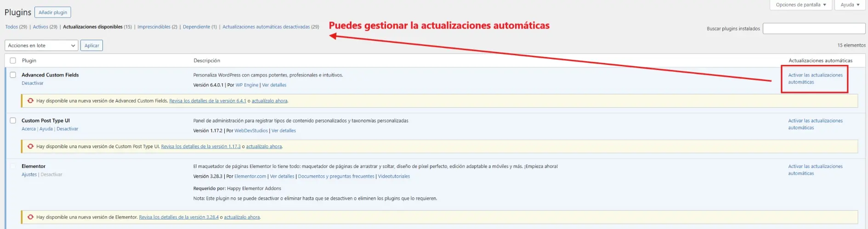This screenshot has width=868, height=229.
Task: Enable auto-updates for Advanced Custom Fields
Action: click(x=815, y=79)
